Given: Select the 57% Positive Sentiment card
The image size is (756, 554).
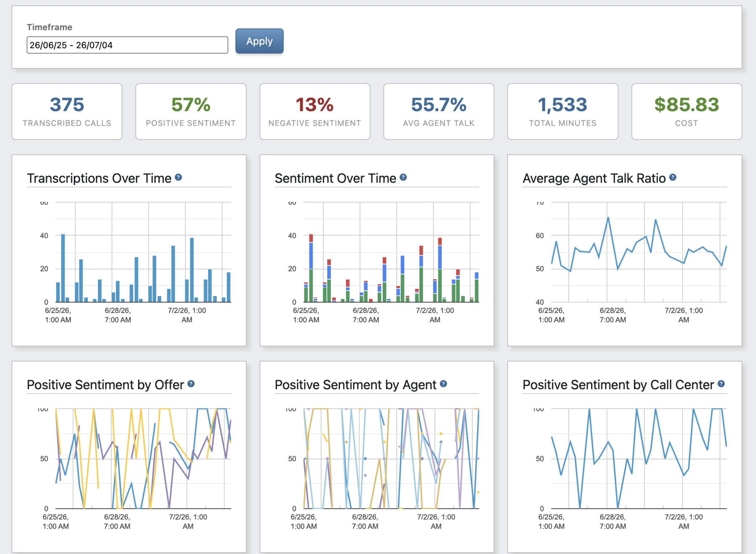Looking at the screenshot, I should click(x=191, y=111).
